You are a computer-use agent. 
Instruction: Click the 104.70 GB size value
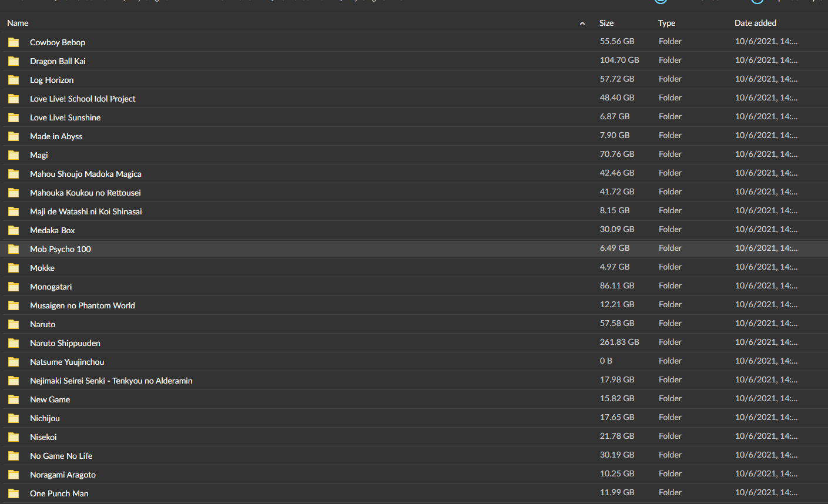point(619,60)
